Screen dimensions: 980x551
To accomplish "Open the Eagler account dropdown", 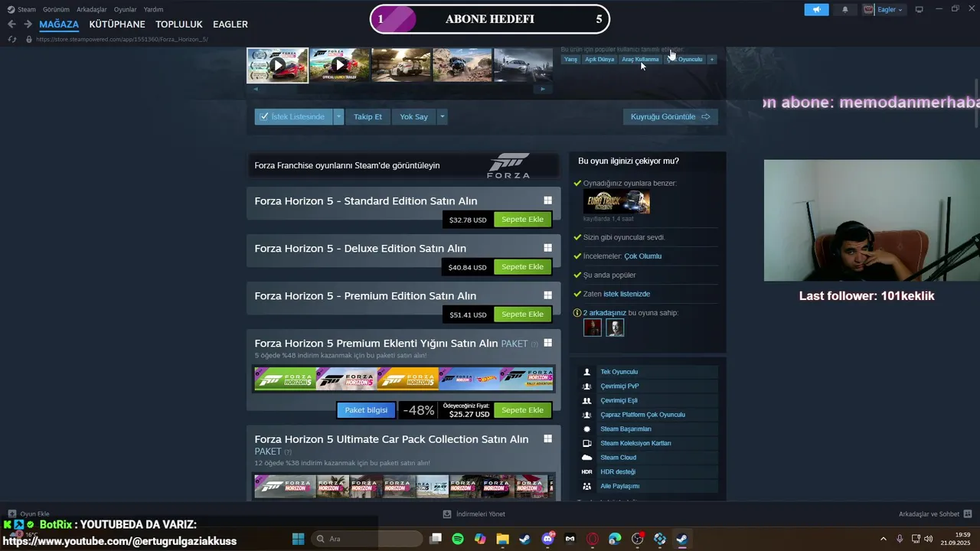I will (884, 9).
